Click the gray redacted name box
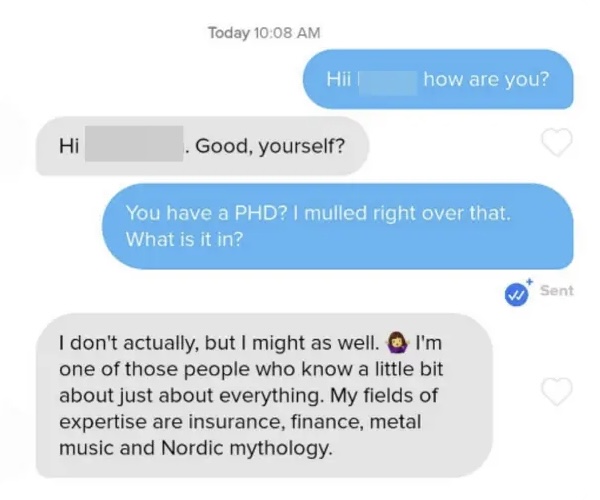Image resolution: width=600 pixels, height=500 pixels. click(134, 143)
